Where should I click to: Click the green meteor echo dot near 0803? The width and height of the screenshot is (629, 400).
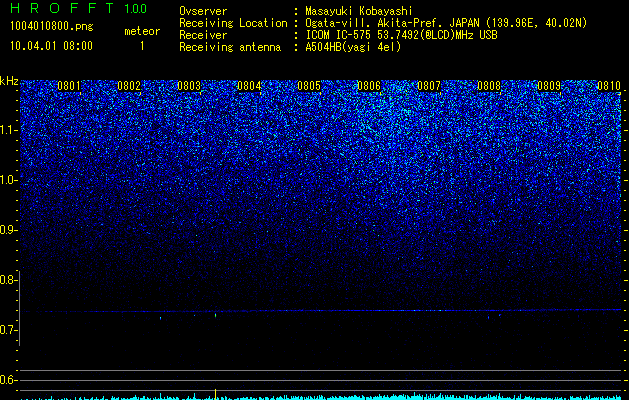coord(215,315)
